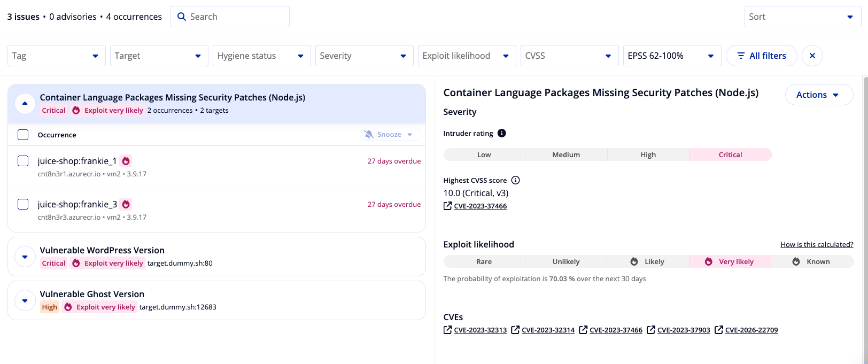The width and height of the screenshot is (868, 364).
Task: Click the Search input field
Action: [230, 17]
